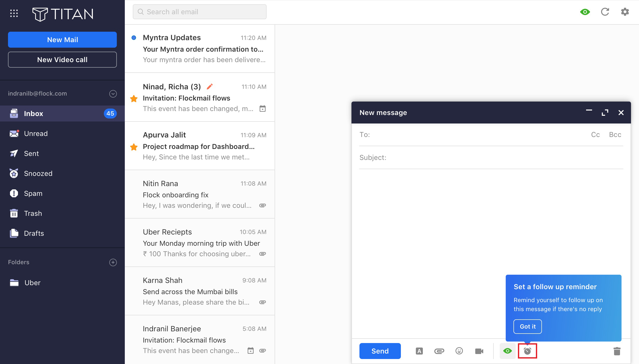This screenshot has height=364, width=639.
Task: Open the Apurva Jalit email
Action: (x=200, y=146)
